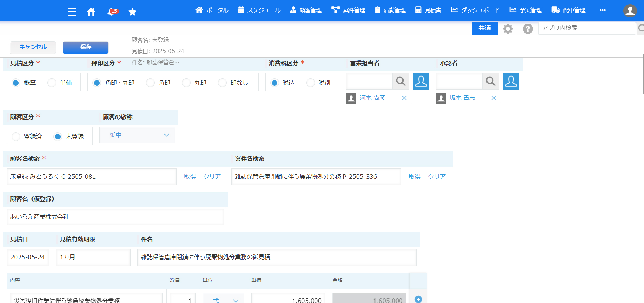Select 税別 tax option

(310, 83)
